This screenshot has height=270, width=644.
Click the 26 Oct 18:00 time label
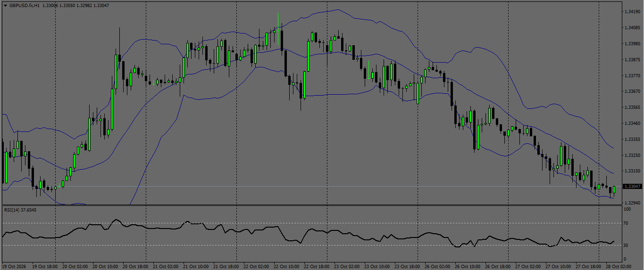[x=498, y=266]
